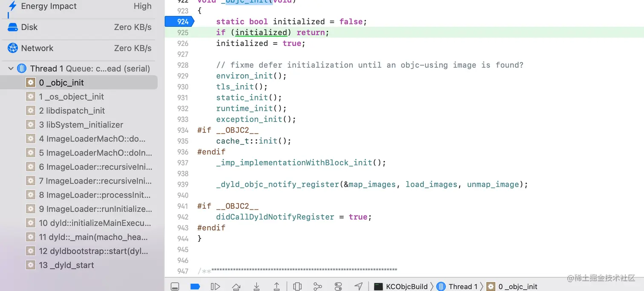Viewport: 644px width, 291px height.
Task: Select frame 8 ImageLoader::processInit...
Action: tap(79, 195)
